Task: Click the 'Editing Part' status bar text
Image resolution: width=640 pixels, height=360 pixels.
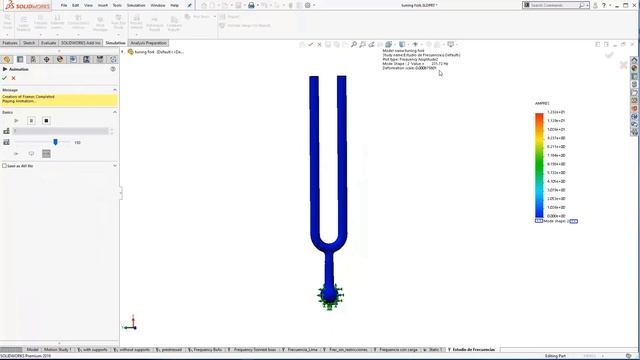Action: pos(555,356)
